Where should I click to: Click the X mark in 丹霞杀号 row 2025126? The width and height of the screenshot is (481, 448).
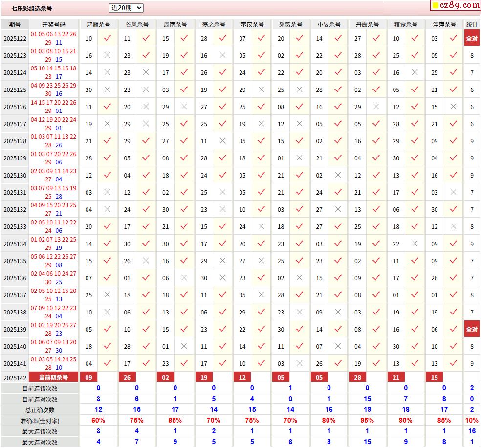376,107
